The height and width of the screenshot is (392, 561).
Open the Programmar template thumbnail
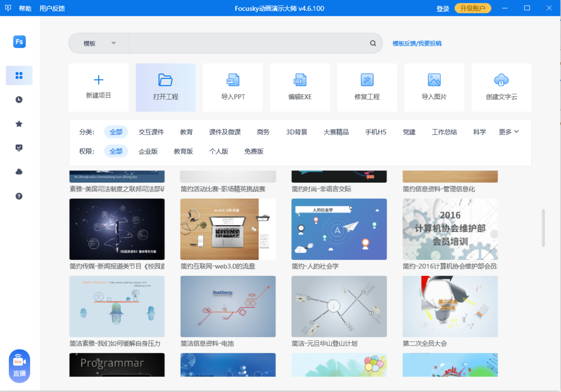tap(117, 365)
